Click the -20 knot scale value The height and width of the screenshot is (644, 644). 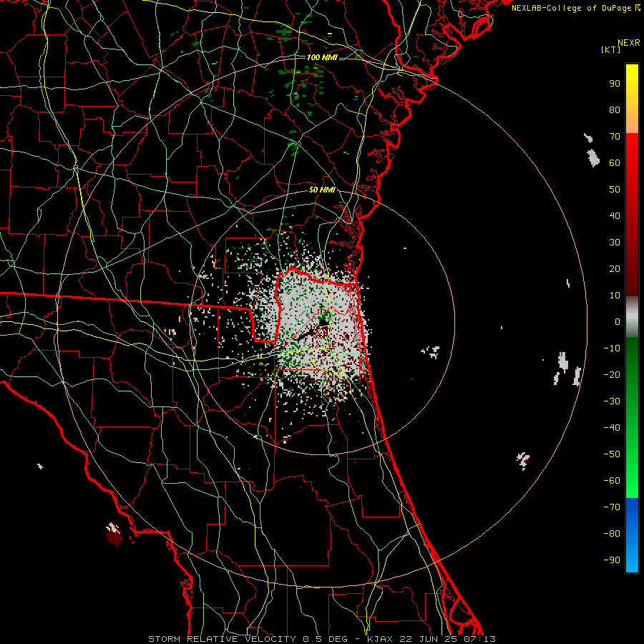612,374
